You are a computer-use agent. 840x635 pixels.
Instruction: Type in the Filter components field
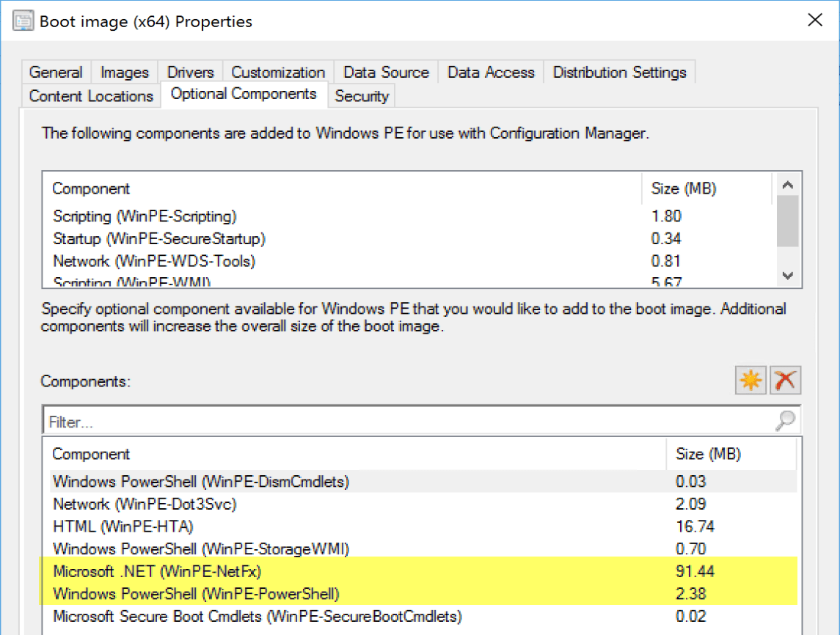pyautogui.click(x=403, y=422)
